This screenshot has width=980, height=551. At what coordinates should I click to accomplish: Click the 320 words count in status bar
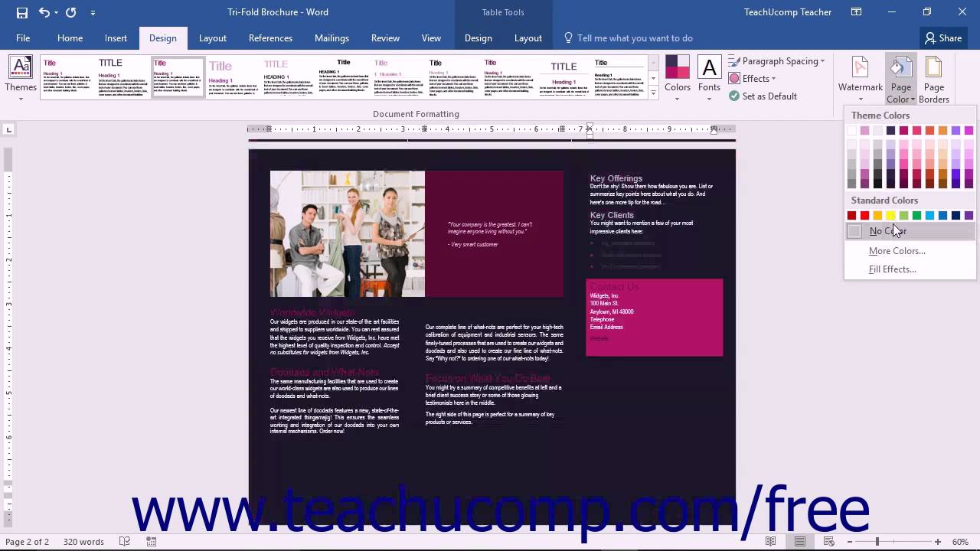coord(83,542)
